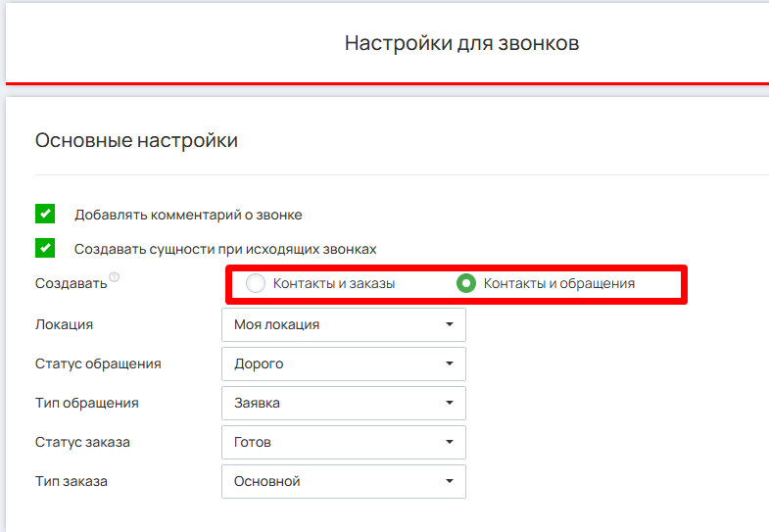Click the Добавлять комментарий о звонке label text

tap(188, 215)
